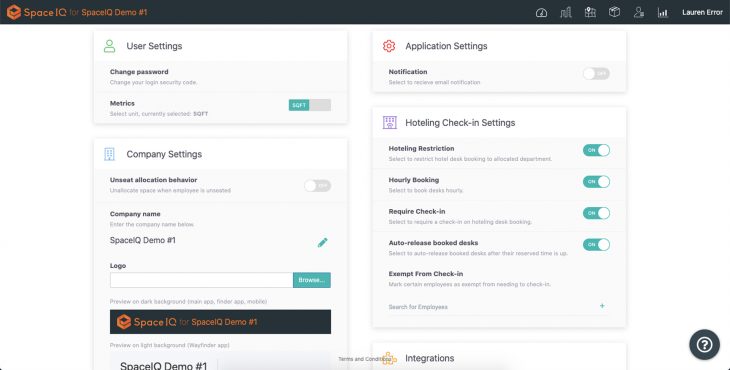Open the buildings icon in top navigation
Viewport: 730px width, 370px height.
pos(566,13)
